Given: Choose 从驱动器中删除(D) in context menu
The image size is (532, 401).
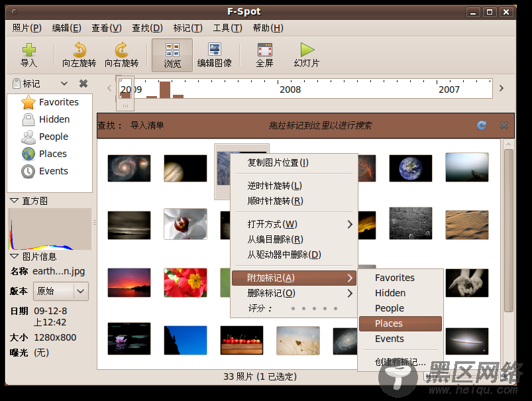Looking at the screenshot, I should tap(293, 255).
